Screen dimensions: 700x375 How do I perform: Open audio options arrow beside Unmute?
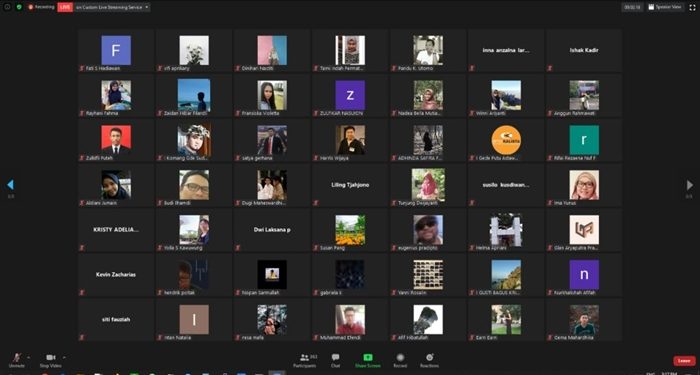(x=29, y=357)
